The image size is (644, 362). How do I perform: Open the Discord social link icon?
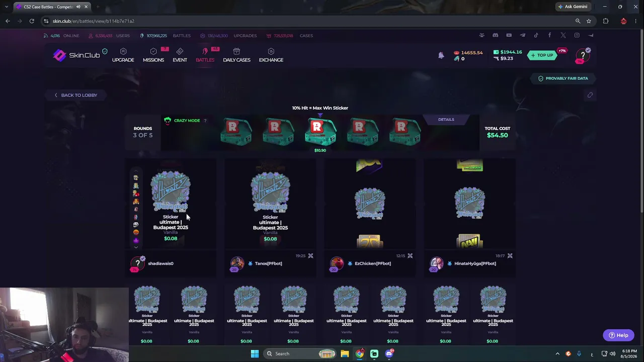pyautogui.click(x=495, y=35)
